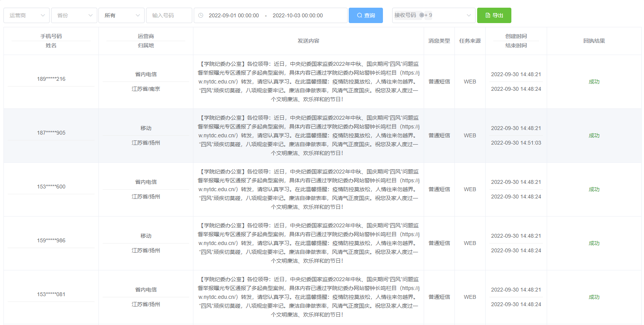Click the 姓名 sub-header

tap(51, 45)
